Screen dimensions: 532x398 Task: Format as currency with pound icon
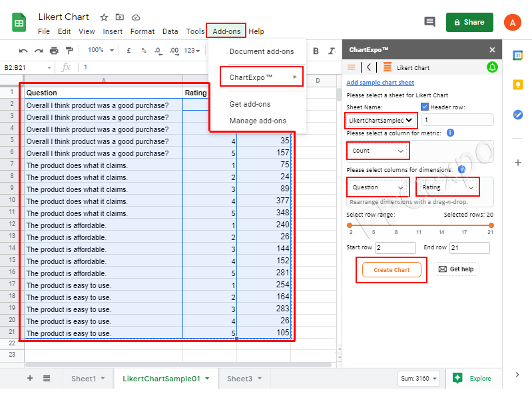(x=129, y=50)
